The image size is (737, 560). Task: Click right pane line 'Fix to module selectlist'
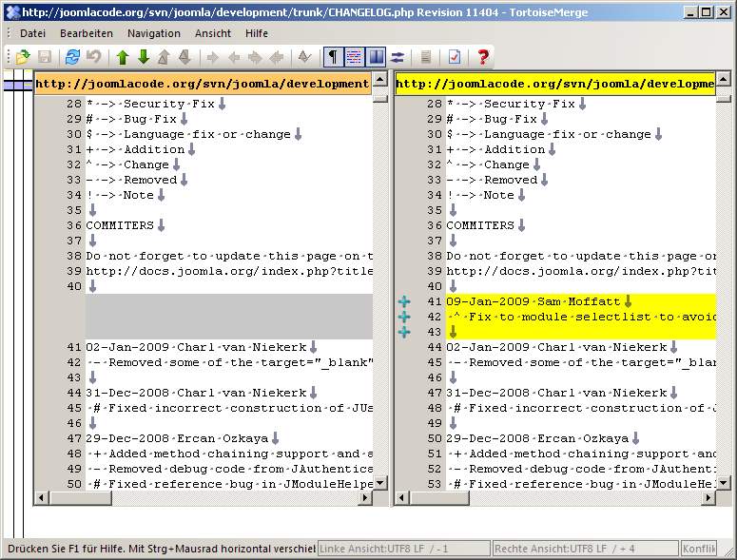coord(581,317)
